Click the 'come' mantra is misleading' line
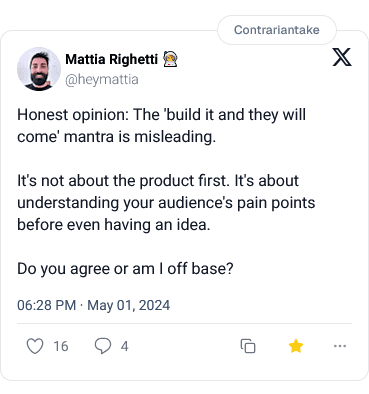 tap(116, 137)
